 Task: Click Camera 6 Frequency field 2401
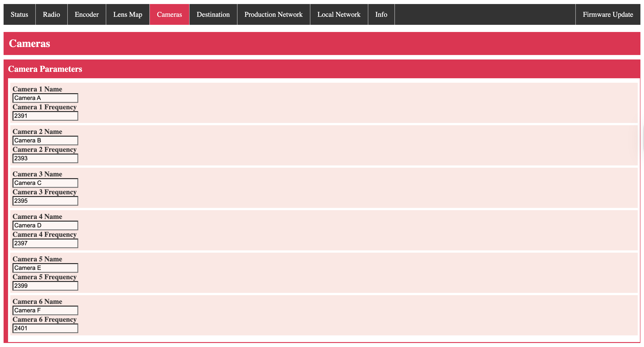point(45,328)
